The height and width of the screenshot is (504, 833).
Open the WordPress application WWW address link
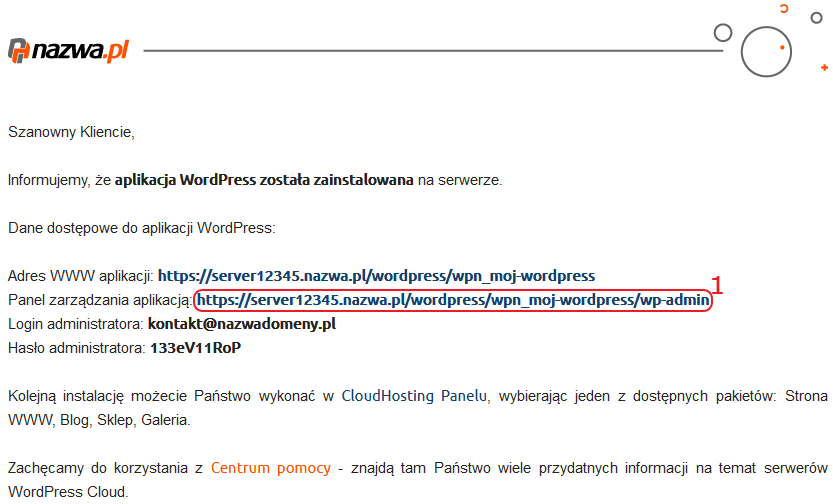(376, 276)
